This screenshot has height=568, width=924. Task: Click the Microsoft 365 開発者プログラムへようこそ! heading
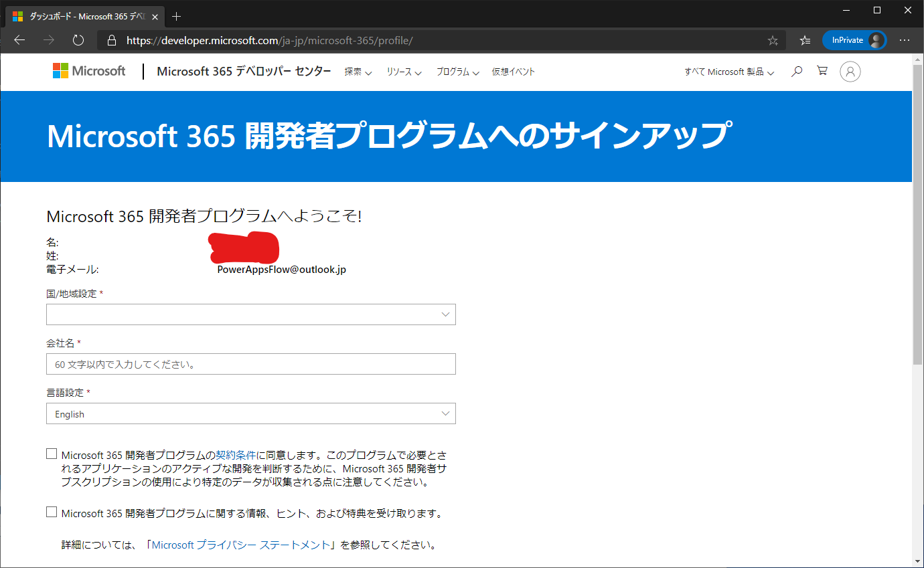tap(204, 216)
